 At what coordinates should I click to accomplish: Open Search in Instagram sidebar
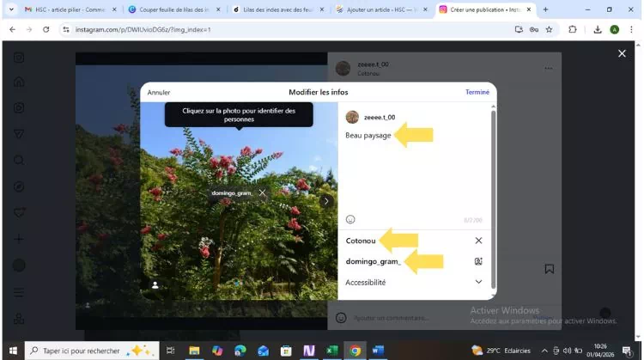pyautogui.click(x=19, y=161)
